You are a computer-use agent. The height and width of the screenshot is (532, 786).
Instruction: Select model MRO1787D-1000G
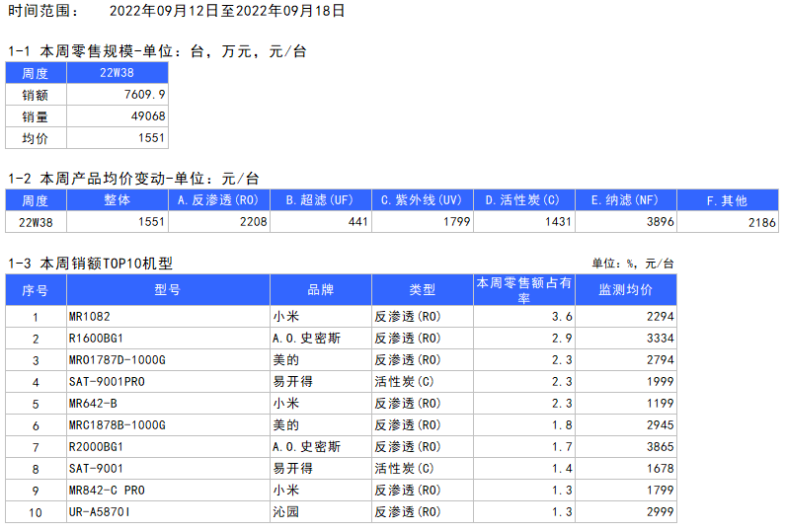pos(118,360)
